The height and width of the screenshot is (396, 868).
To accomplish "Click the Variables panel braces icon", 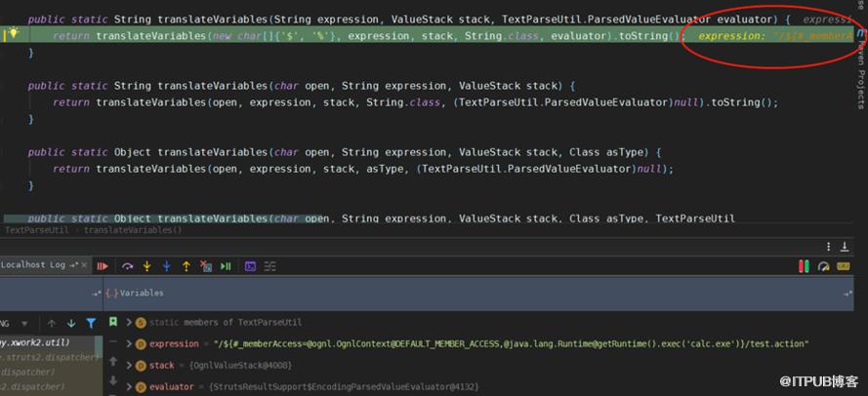I will 111,294.
